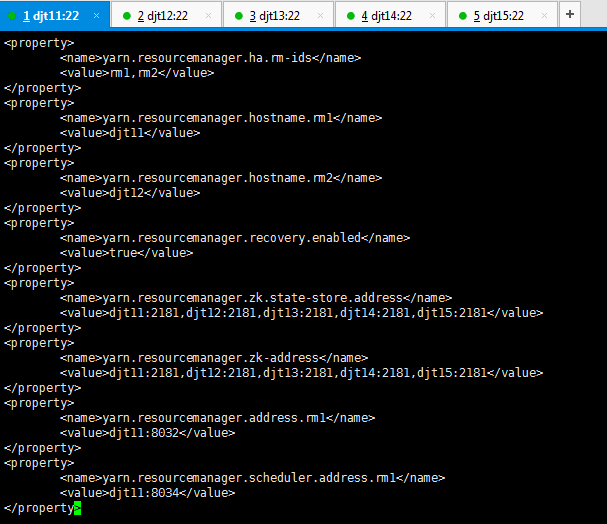Click green status dot on djt13:22 tab
The image size is (607, 524).
click(x=239, y=16)
